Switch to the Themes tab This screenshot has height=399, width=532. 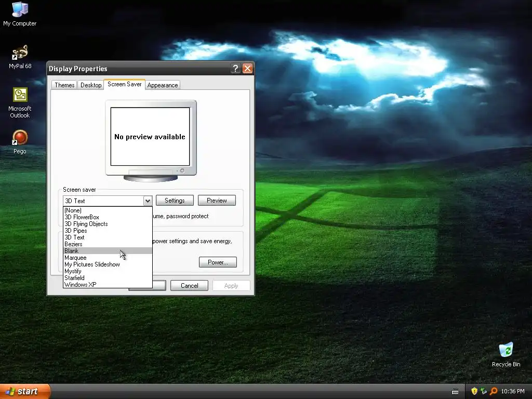[64, 85]
